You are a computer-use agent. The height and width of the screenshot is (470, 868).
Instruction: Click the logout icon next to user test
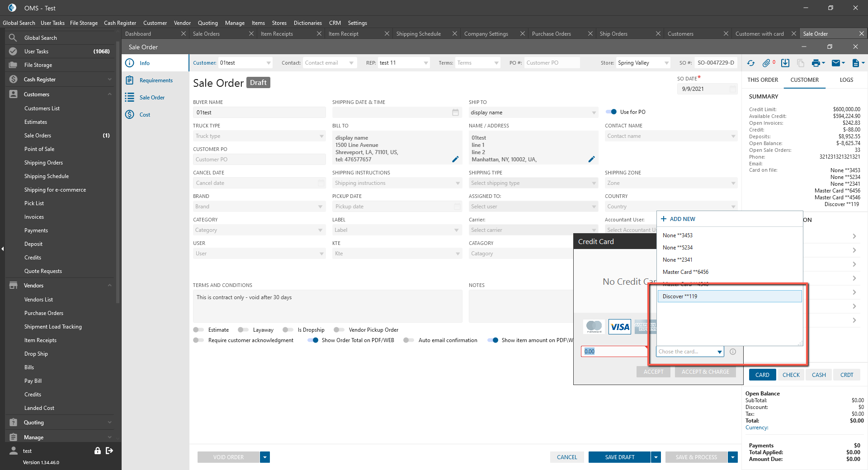(x=109, y=451)
